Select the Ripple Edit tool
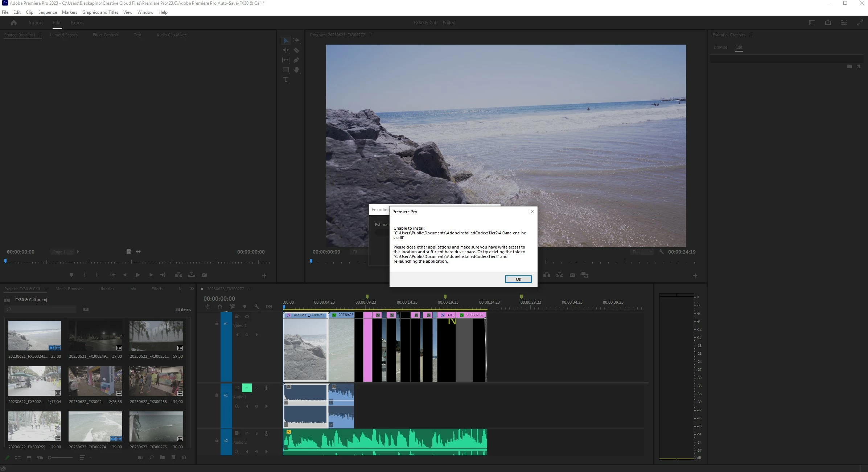Viewport: 868px width, 472px height. [286, 50]
